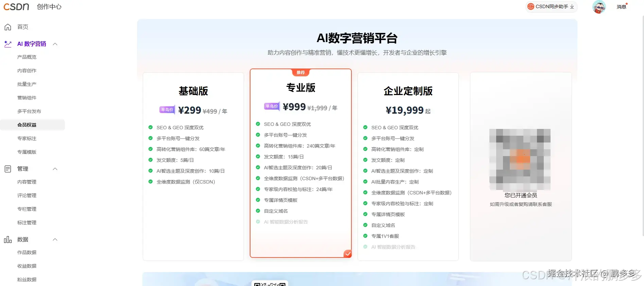Viewport: 644px width, 286px height.
Task: Click 发文额度：5篇/日 in 基础版
Action: [175, 160]
